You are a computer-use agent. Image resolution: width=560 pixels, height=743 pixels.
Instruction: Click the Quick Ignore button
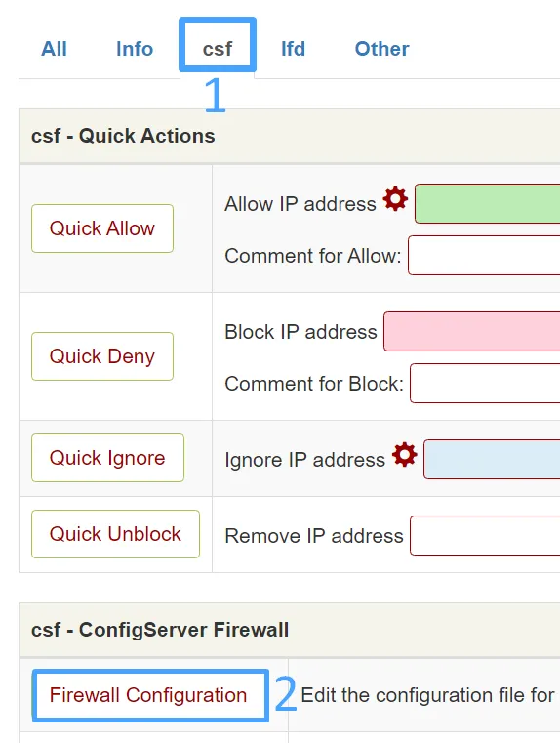[x=107, y=458]
